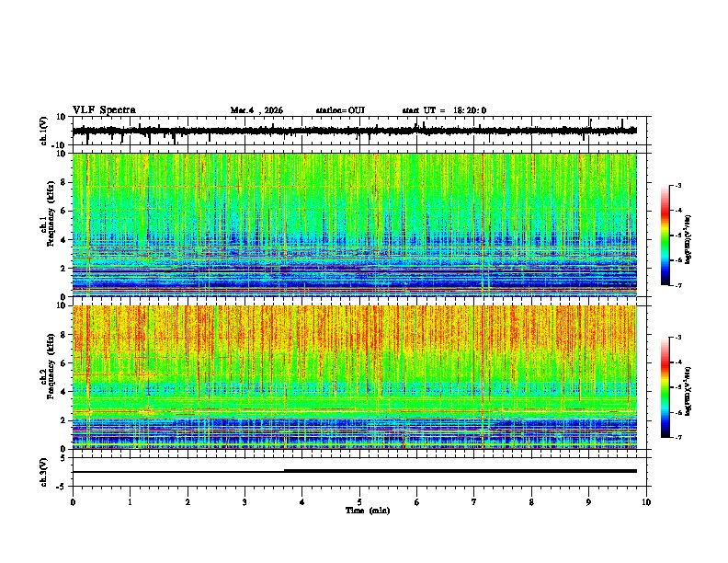Viewport: 728px width, 563px height.
Task: Click the time axis tick label "4"
Action: pyautogui.click(x=302, y=502)
